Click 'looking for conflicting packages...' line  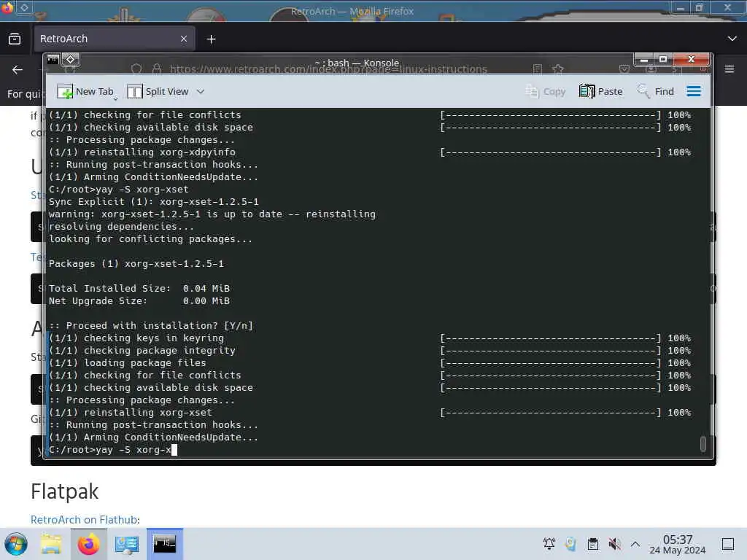[x=150, y=239]
